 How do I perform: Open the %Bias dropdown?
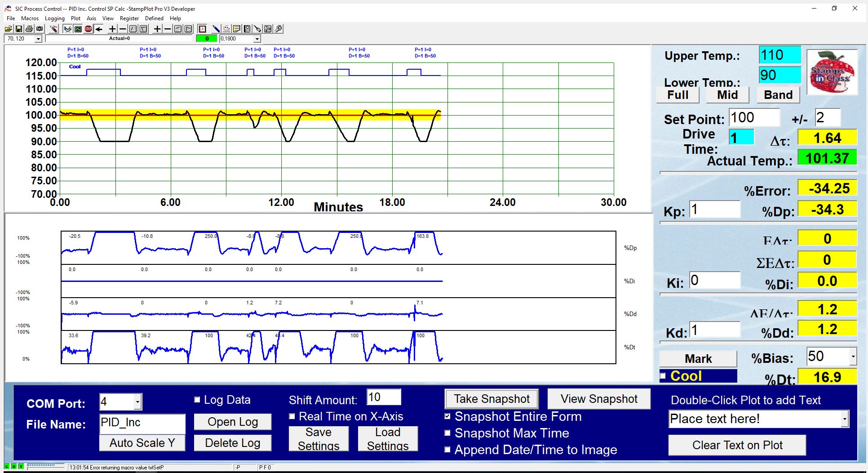853,357
